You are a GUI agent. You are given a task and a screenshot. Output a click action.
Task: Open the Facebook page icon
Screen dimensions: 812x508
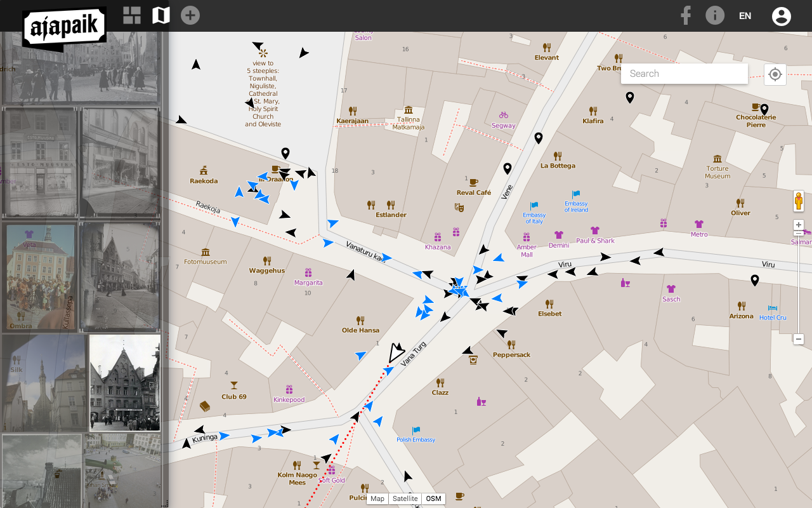685,15
